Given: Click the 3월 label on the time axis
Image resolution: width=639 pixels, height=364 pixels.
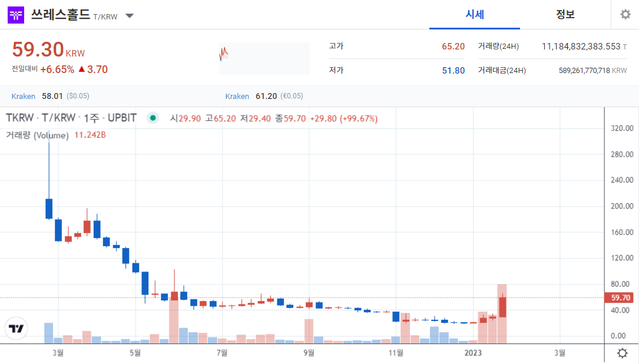Looking at the screenshot, I should 58,353.
